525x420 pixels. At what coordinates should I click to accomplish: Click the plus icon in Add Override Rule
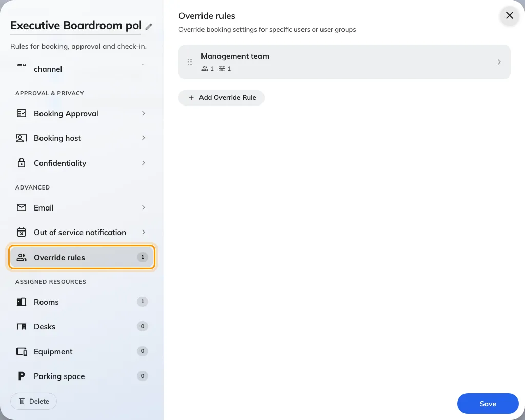(191, 98)
